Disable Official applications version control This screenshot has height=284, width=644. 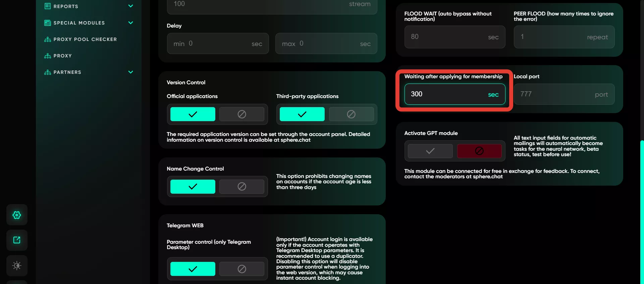tap(242, 114)
